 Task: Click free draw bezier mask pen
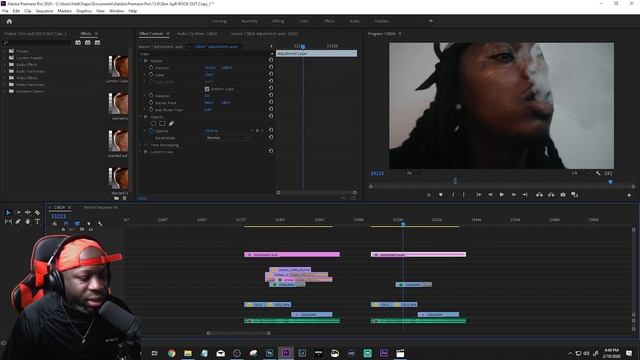[x=171, y=123]
